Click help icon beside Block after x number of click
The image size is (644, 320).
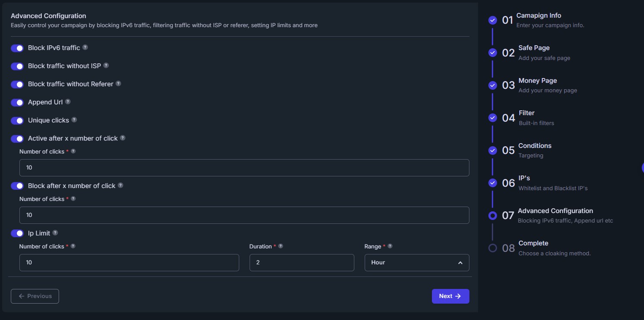tap(120, 185)
